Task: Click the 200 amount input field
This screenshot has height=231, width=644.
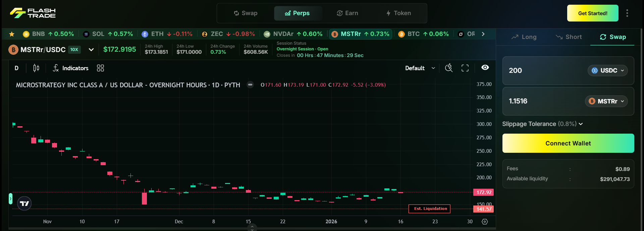Action: [543, 71]
